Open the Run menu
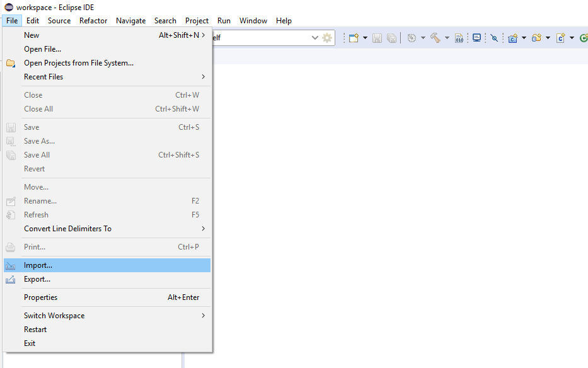This screenshot has height=368, width=588. (x=224, y=21)
